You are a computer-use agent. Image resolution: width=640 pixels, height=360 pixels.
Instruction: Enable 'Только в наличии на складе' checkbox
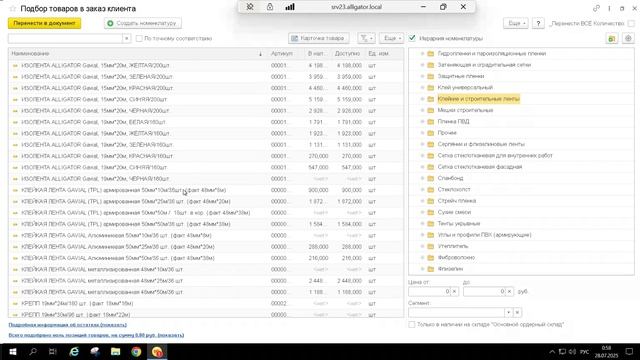pyautogui.click(x=412, y=324)
